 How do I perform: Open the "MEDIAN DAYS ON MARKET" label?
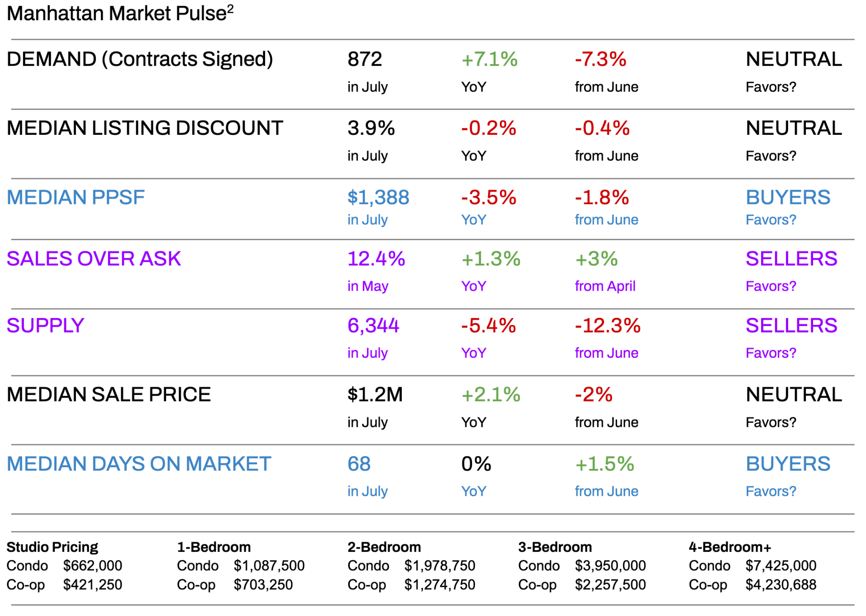pos(139,464)
